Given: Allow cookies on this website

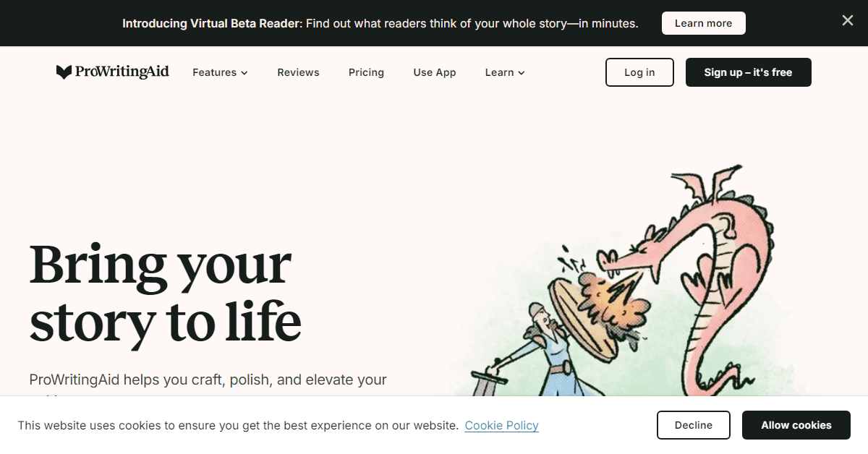Looking at the screenshot, I should click(796, 425).
